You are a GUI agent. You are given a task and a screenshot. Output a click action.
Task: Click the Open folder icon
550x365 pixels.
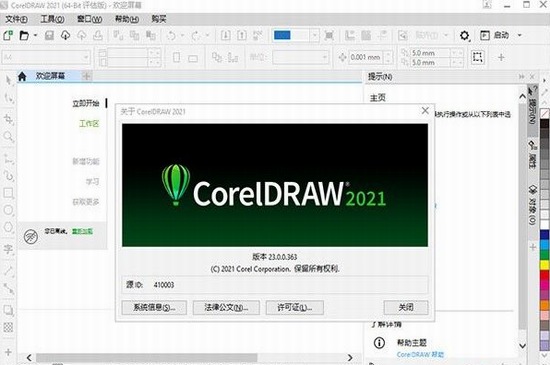pyautogui.click(x=24, y=35)
